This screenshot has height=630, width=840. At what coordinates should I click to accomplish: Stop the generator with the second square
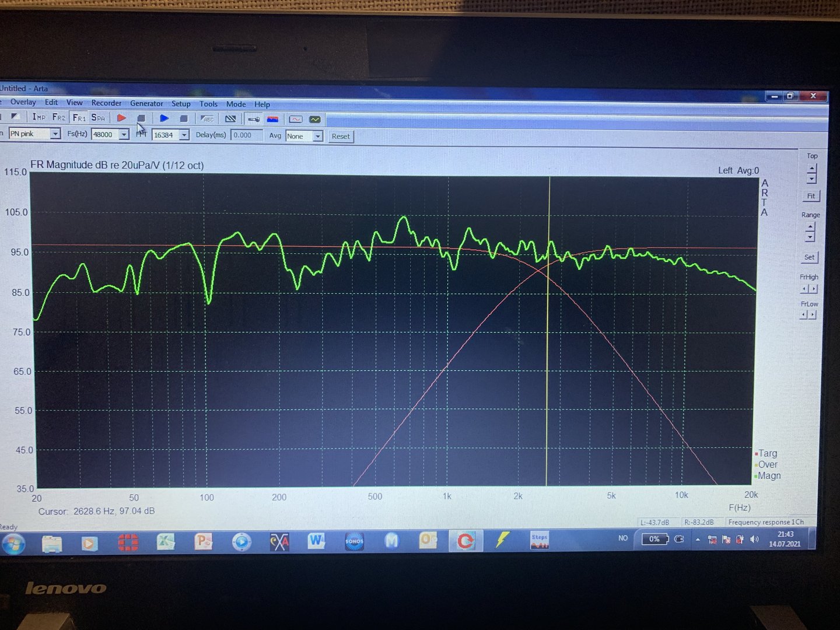click(184, 118)
